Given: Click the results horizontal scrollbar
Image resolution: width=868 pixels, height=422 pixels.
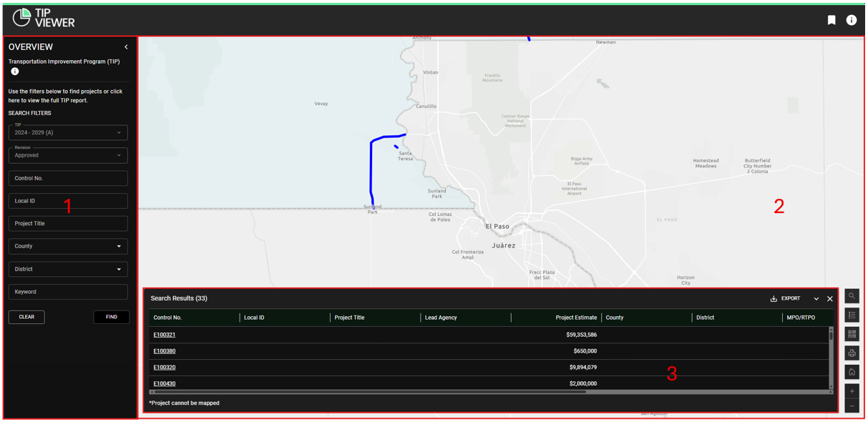Looking at the screenshot, I should click(x=371, y=392).
